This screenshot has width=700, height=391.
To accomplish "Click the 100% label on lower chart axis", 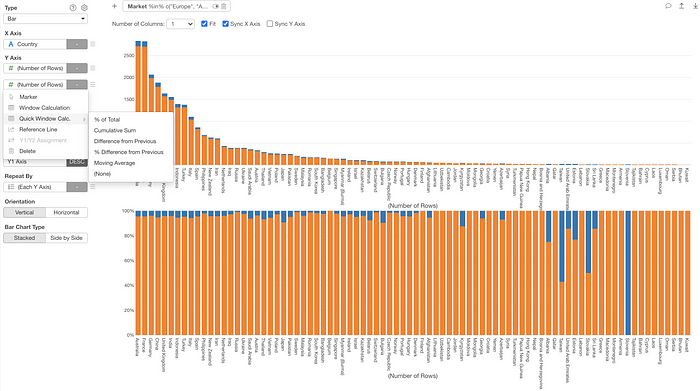I will click(x=128, y=211).
